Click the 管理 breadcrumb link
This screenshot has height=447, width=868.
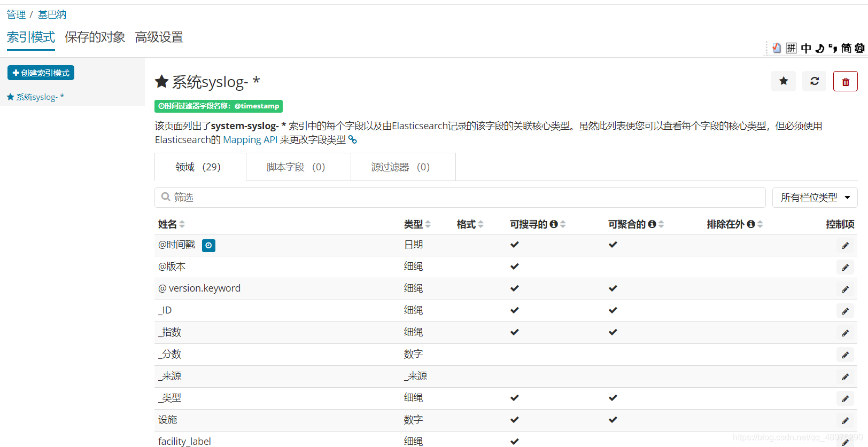[x=16, y=15]
